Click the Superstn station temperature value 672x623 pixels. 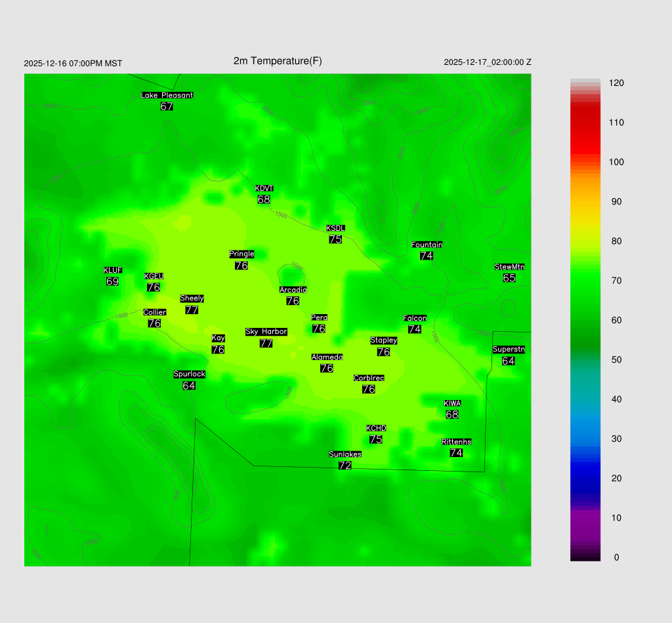[x=509, y=361]
